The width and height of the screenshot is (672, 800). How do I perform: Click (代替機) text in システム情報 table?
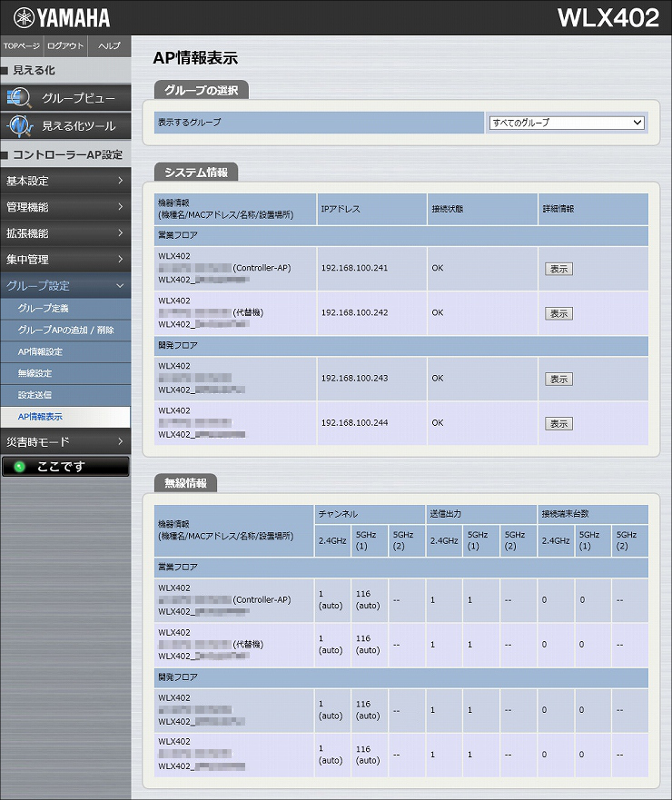pyautogui.click(x=248, y=312)
